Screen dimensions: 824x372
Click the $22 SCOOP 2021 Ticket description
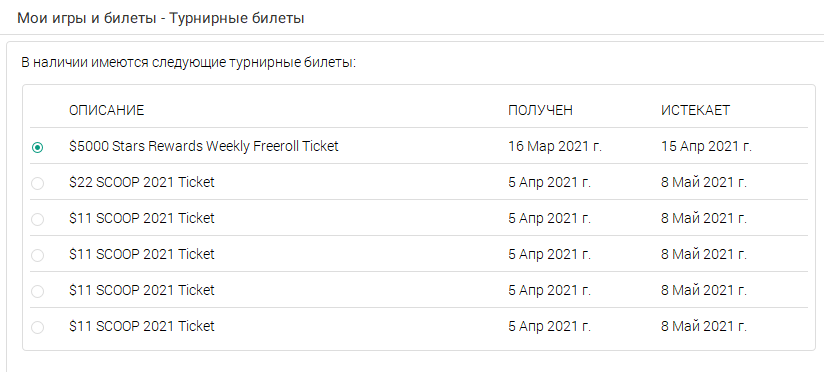click(x=142, y=182)
